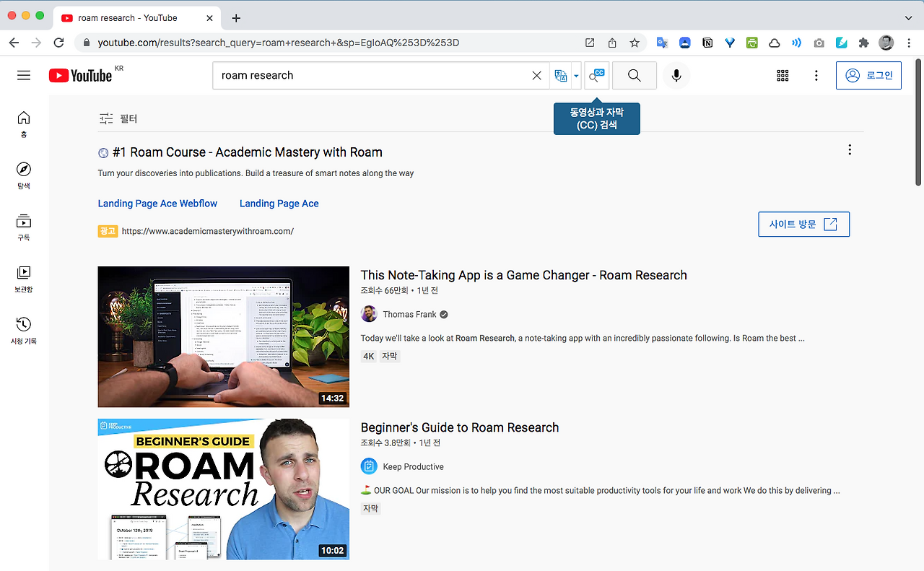
Task: Open the ad's three-dot options menu
Action: pyautogui.click(x=850, y=150)
